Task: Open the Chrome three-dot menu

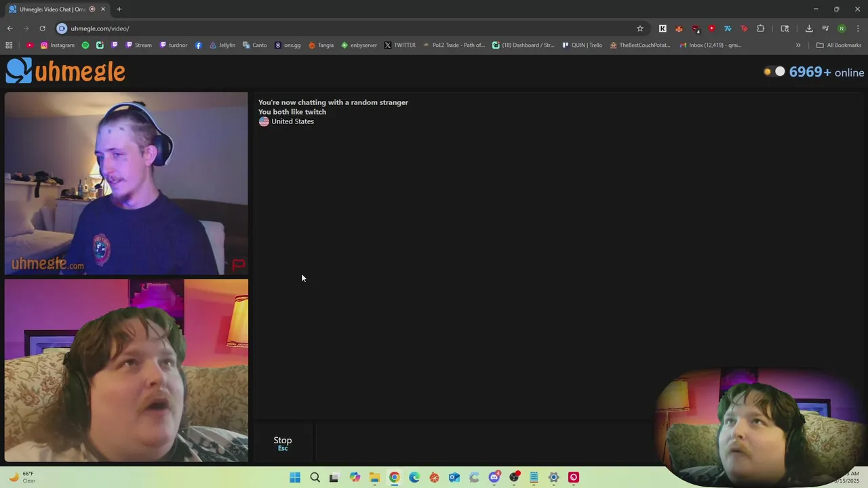Action: pos(858,28)
